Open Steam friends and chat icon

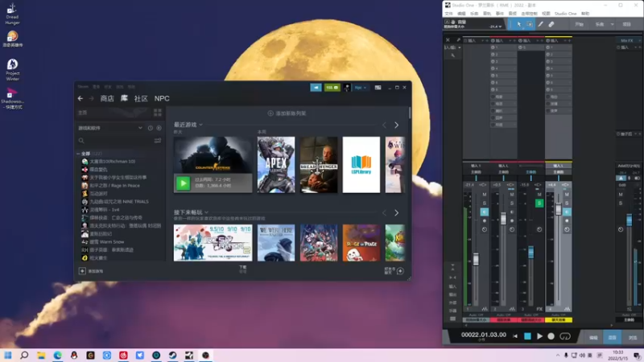(x=400, y=271)
